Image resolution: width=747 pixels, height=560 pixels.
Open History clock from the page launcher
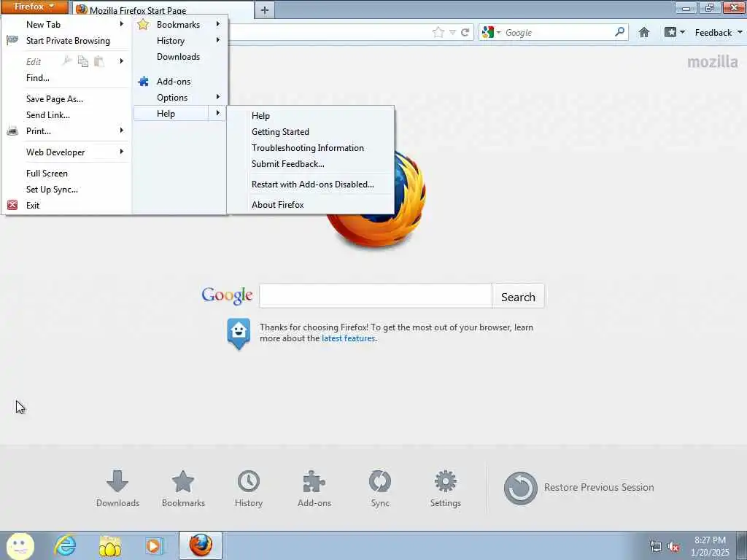249,488
